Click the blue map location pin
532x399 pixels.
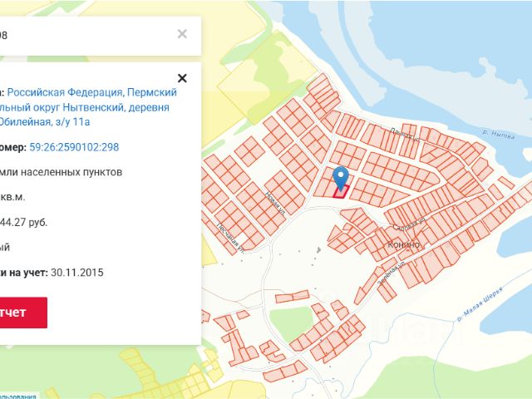[x=341, y=178]
